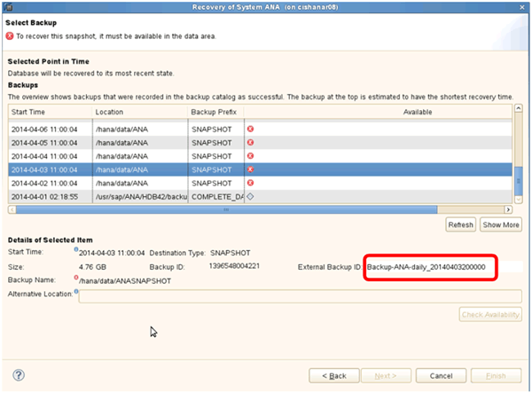Click diamond status icon for COMPLETE_DA backup
Screen dimensions: 532x393
(250, 195)
